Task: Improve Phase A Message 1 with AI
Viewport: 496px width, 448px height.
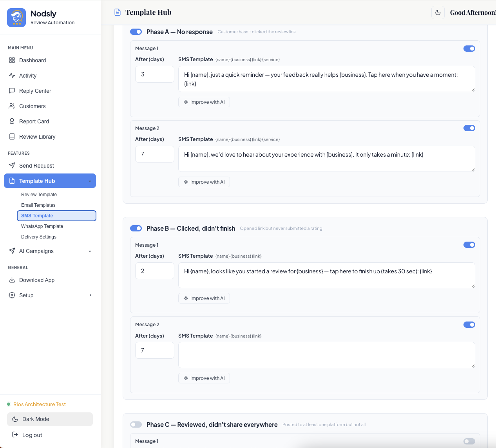Action: click(x=204, y=102)
